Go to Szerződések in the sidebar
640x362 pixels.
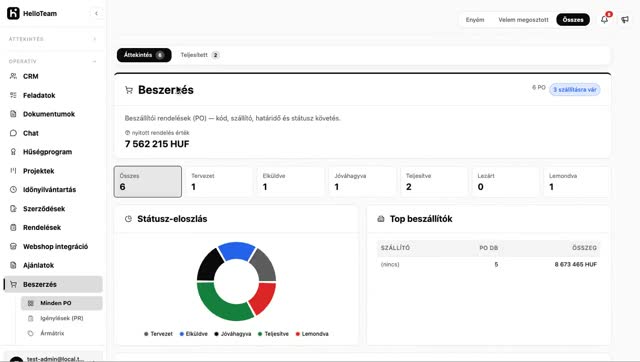(x=52, y=209)
